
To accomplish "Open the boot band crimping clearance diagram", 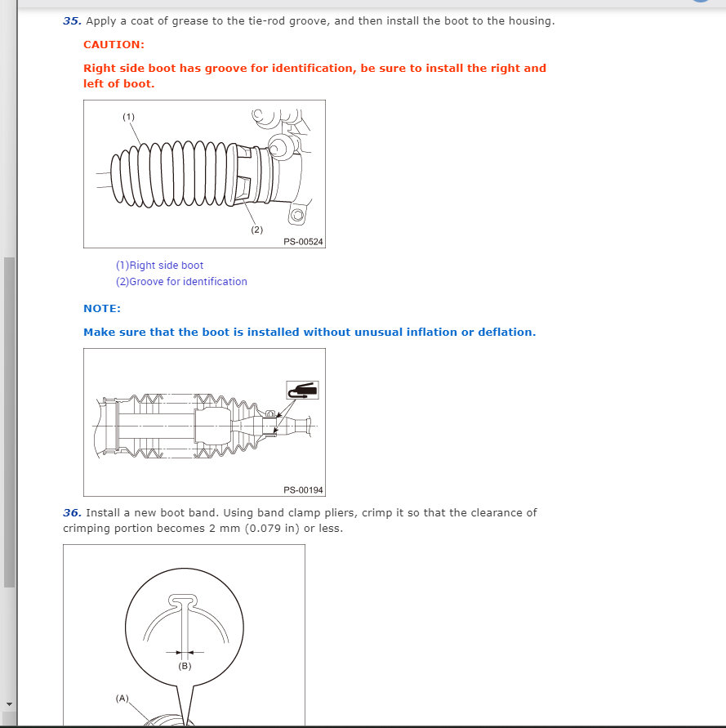I will 185,635.
